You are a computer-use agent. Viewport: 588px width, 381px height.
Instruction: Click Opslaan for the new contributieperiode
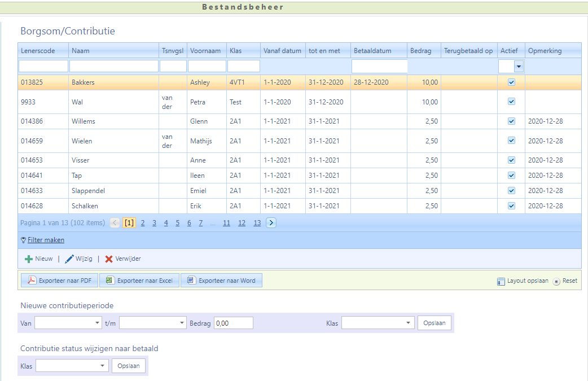pos(434,323)
